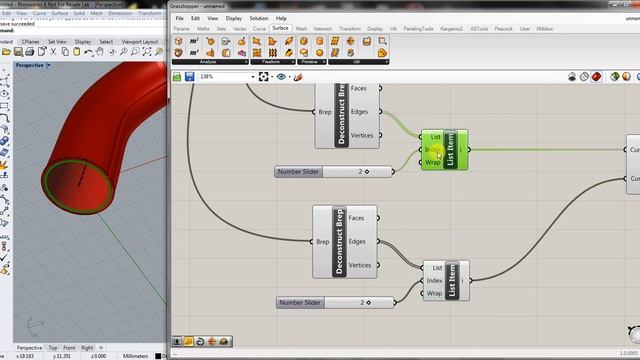Select the Boundary Surfaces grid icon in Freeform

(257, 53)
